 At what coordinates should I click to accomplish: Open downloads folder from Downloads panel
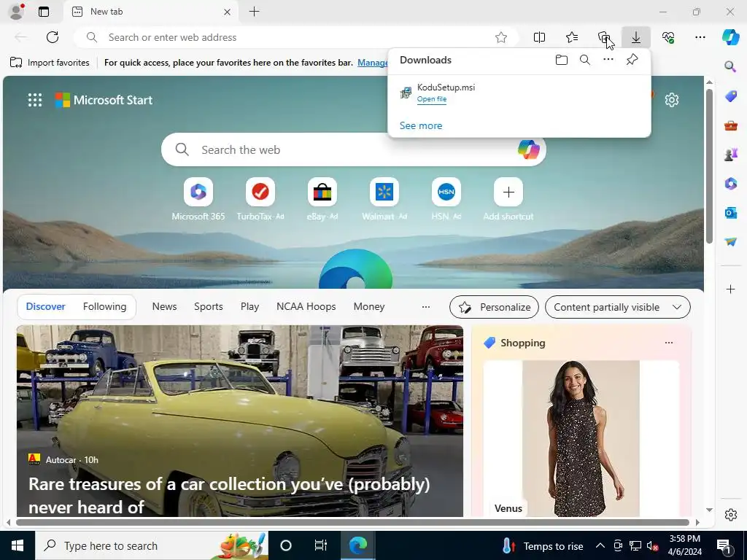point(562,60)
